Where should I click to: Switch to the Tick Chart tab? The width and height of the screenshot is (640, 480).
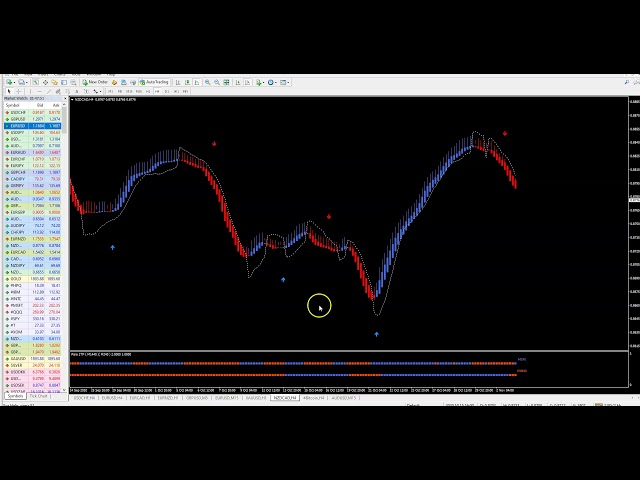pyautogui.click(x=38, y=396)
